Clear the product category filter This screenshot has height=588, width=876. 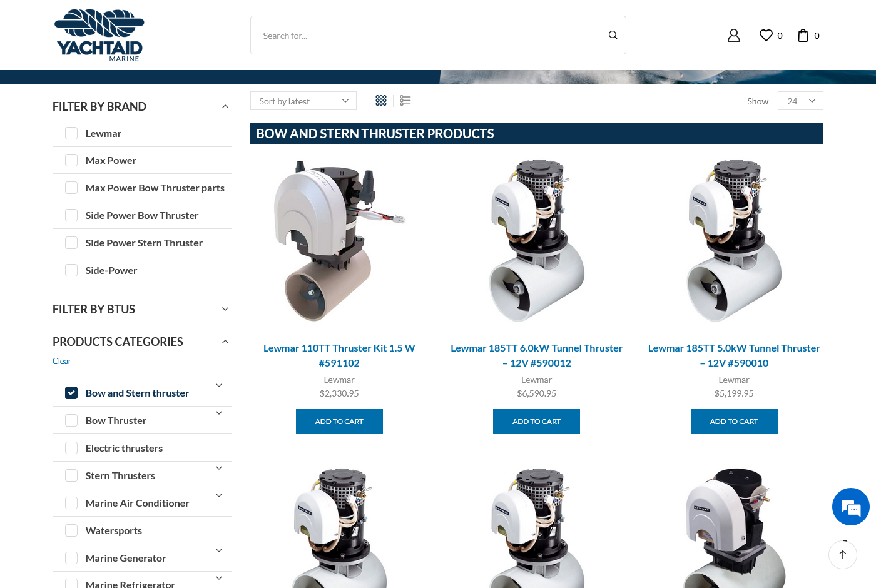(62, 362)
